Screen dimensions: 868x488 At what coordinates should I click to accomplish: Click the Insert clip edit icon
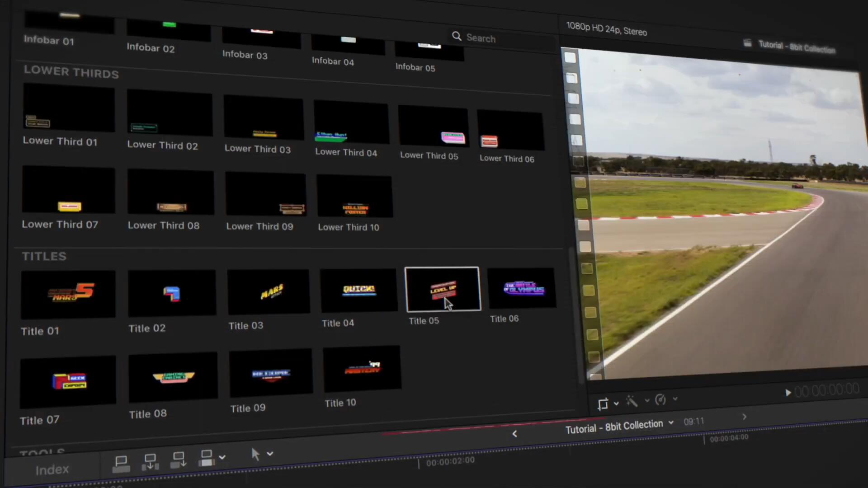click(x=150, y=462)
